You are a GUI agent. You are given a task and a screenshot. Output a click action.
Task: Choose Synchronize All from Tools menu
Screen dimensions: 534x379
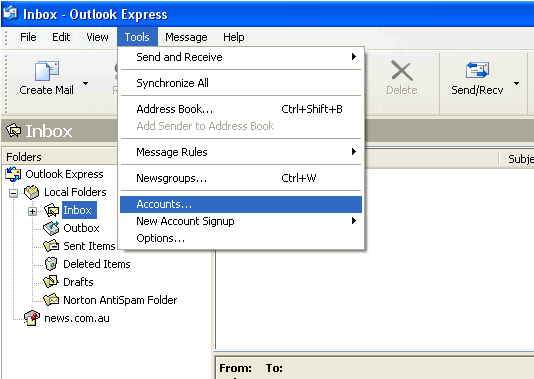click(x=241, y=83)
